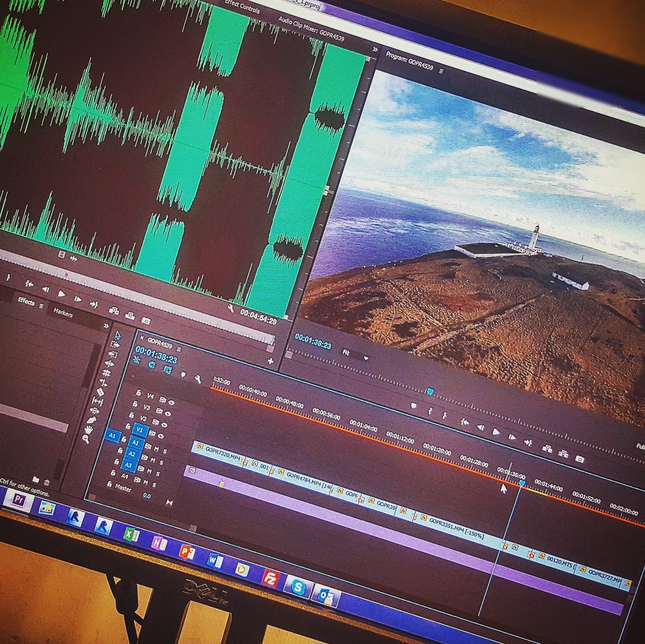Export frame camera in source monitor
Image resolution: width=645 pixels, height=644 pixels.
click(146, 321)
